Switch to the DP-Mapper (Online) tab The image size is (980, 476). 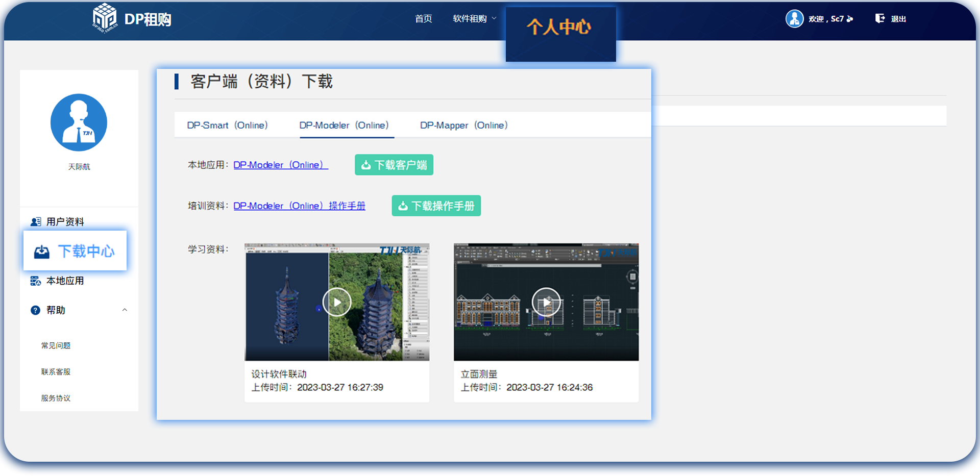[463, 125]
